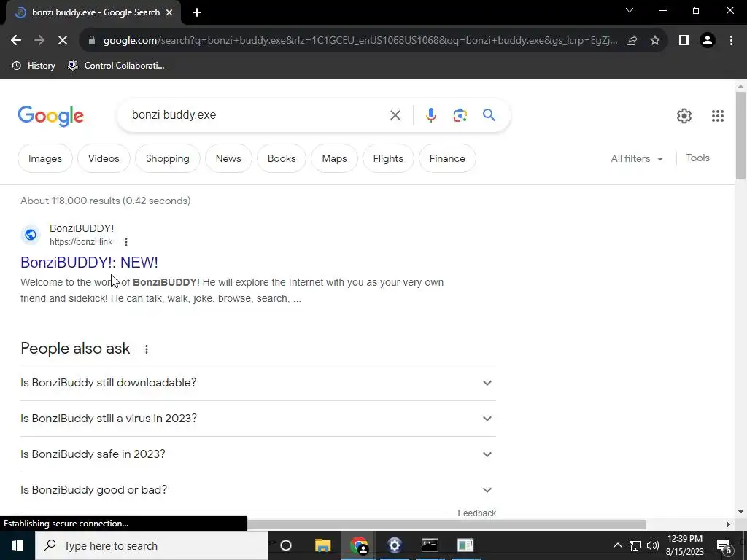Switch to Books results
The height and width of the screenshot is (560, 747).
[x=282, y=158]
